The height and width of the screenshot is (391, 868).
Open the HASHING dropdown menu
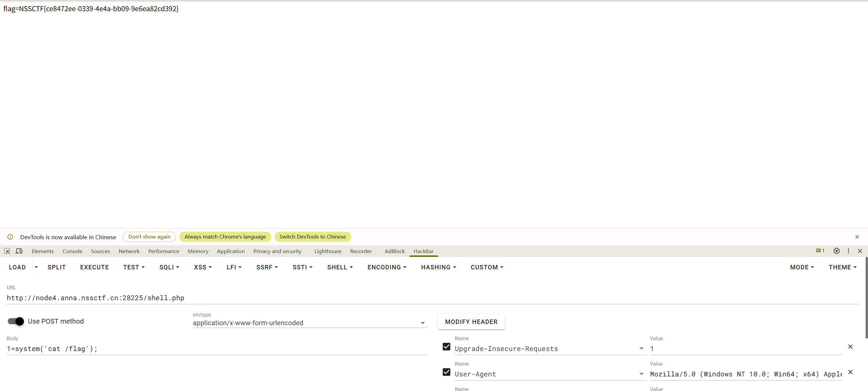pyautogui.click(x=438, y=267)
